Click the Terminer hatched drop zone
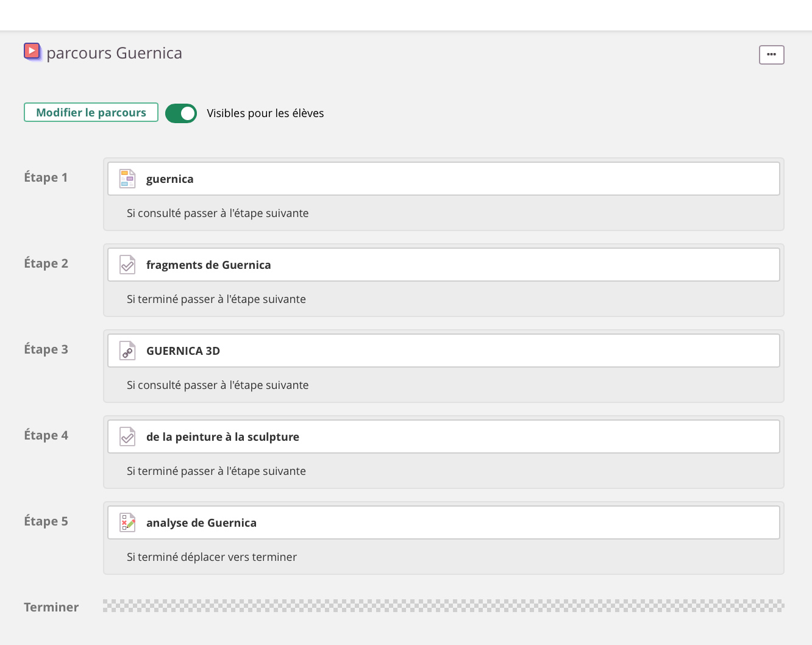 [x=443, y=605]
